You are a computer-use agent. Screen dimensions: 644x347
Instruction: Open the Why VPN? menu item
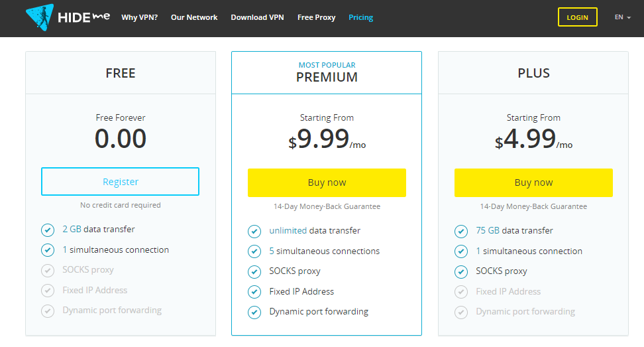click(x=139, y=17)
